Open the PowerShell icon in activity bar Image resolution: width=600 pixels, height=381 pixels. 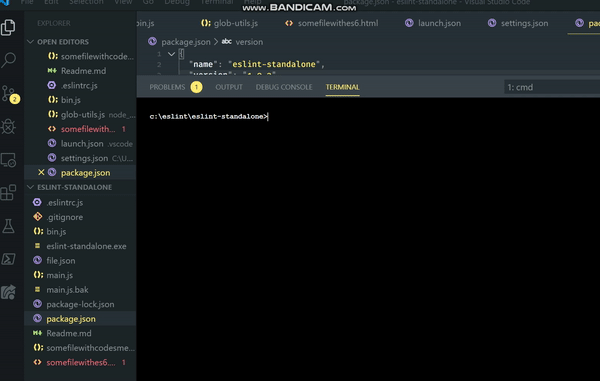[x=8, y=259]
